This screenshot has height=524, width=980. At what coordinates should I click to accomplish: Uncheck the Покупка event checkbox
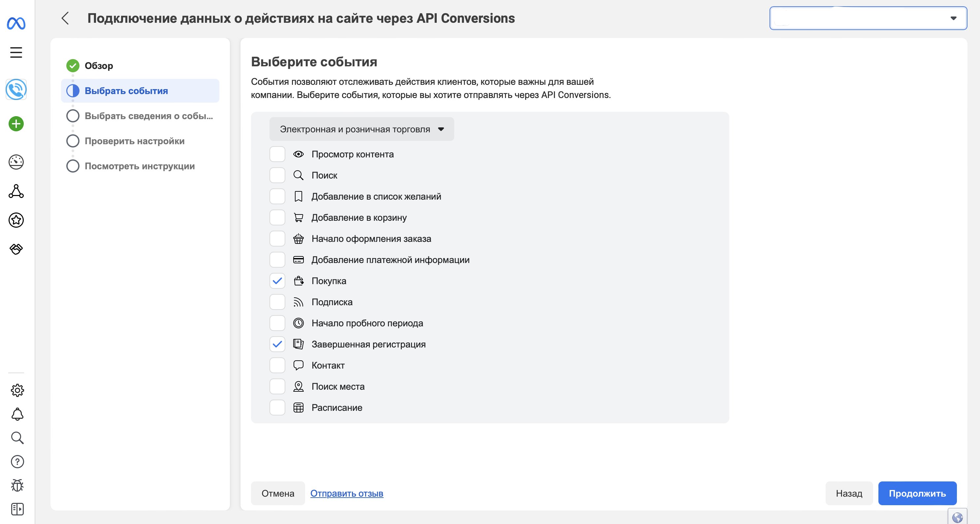coord(277,281)
